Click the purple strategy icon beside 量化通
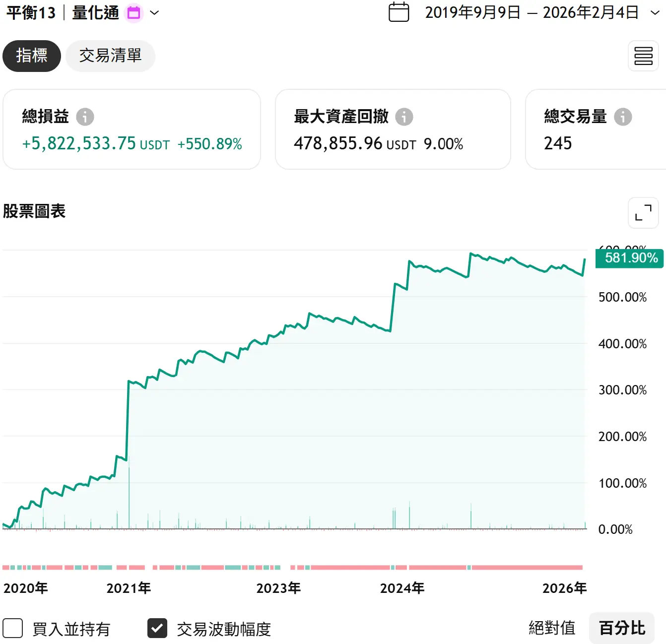 tap(134, 13)
